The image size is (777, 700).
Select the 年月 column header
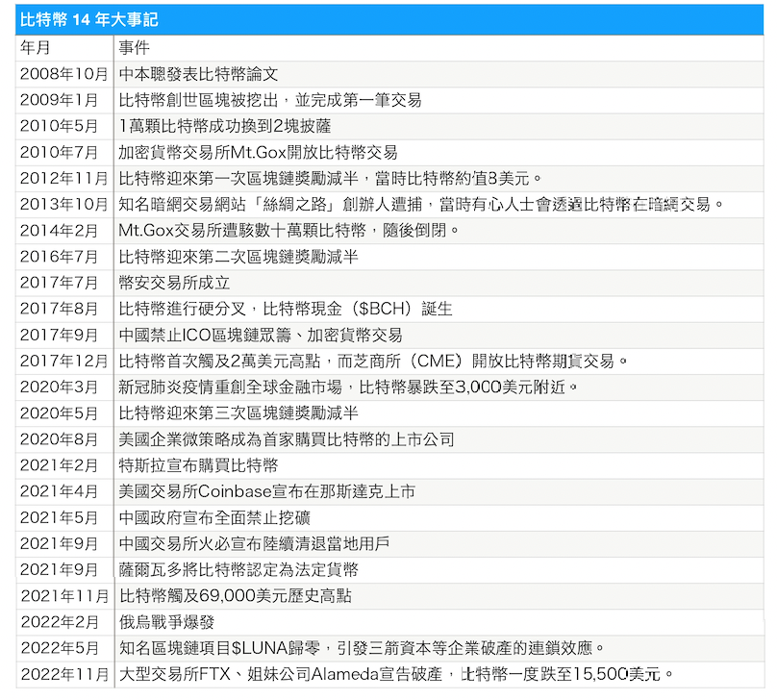pyautogui.click(x=36, y=48)
